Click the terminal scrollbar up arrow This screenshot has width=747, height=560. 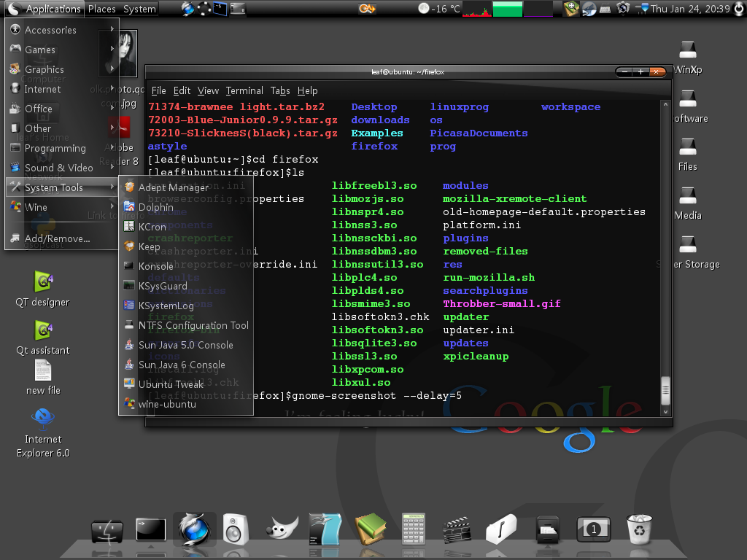(665, 104)
